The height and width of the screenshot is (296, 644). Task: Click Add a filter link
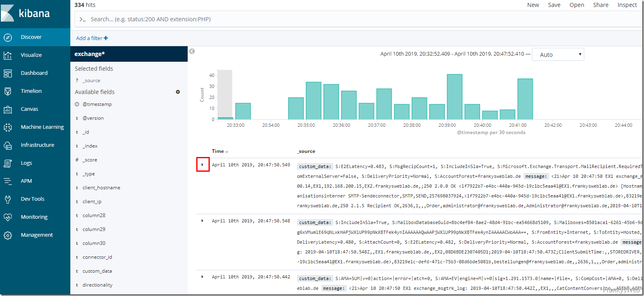point(92,38)
